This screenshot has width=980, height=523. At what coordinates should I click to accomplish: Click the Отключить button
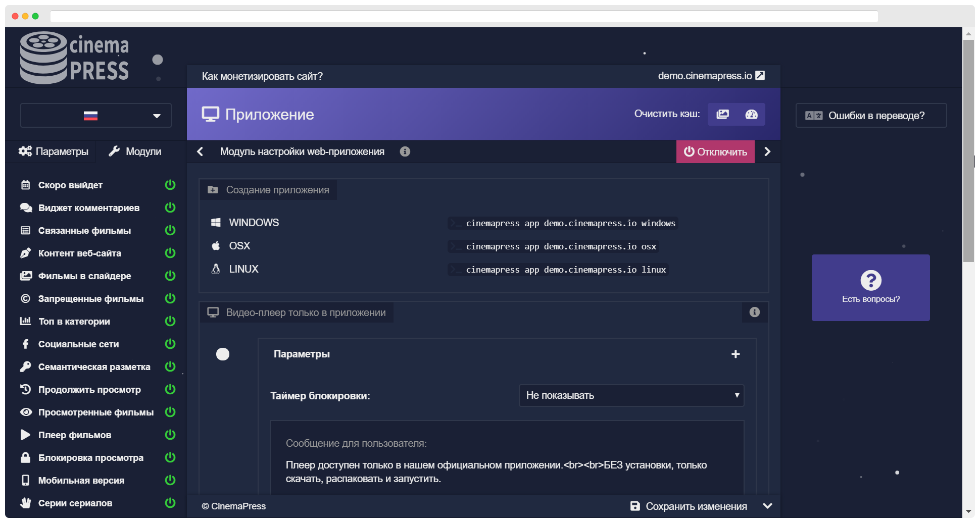(x=715, y=151)
